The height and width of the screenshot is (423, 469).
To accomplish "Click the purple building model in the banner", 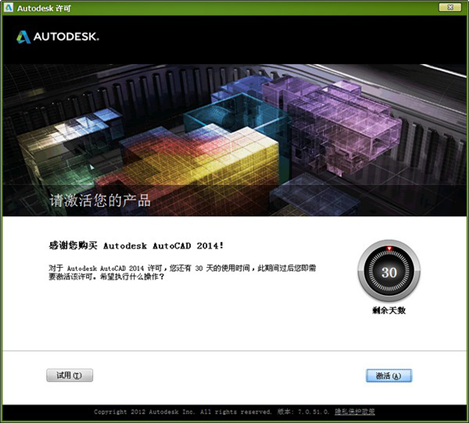I will (x=337, y=127).
